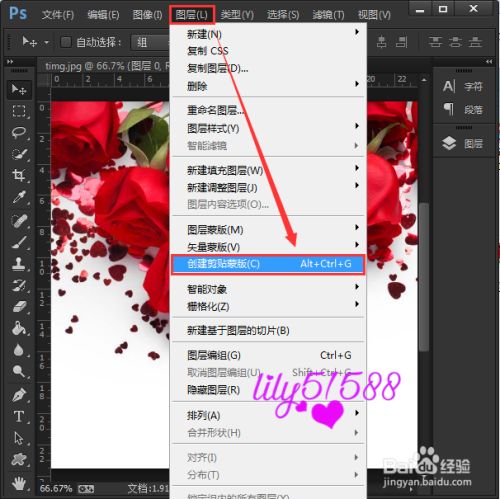
Task: Select the Horizontal Type tool
Action: [19, 417]
